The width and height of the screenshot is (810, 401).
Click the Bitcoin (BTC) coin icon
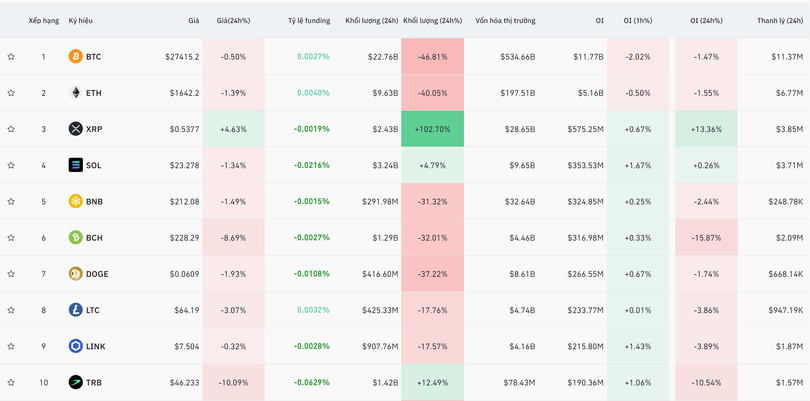click(75, 57)
